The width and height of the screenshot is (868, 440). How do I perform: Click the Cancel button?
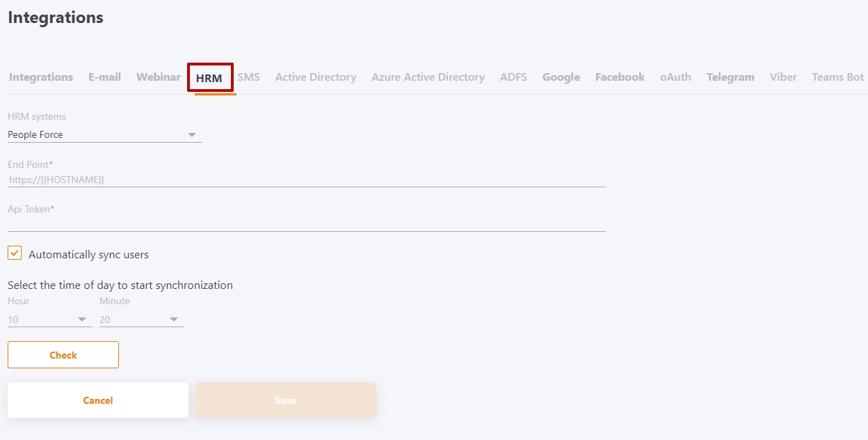(x=98, y=400)
